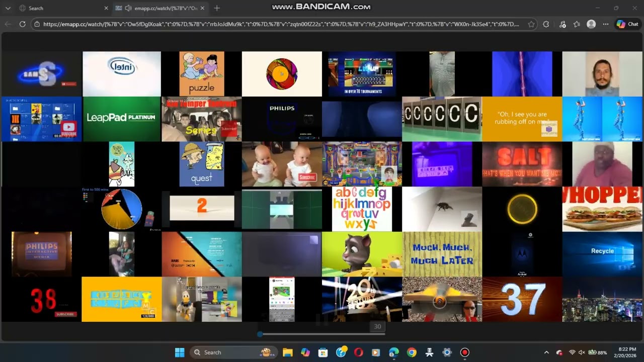Select the emapp.cc/watch browser tab
The height and width of the screenshot is (362, 644).
pos(160,8)
